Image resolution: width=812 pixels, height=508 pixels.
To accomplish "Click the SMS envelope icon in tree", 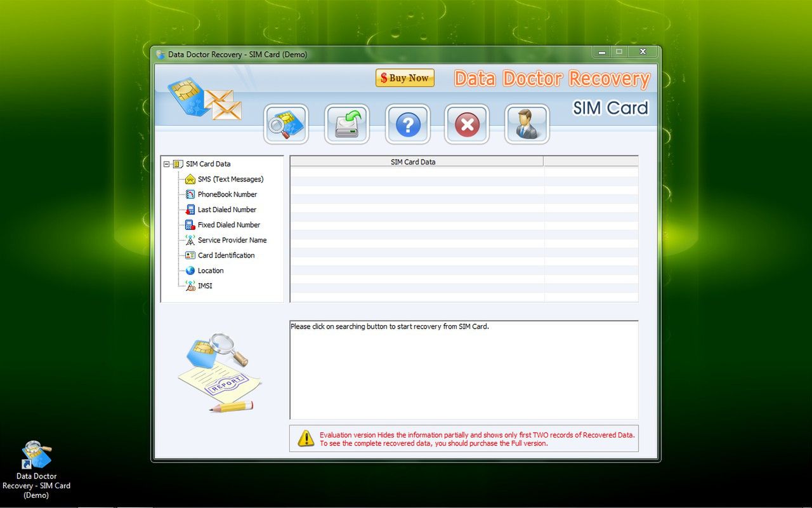I will point(190,179).
